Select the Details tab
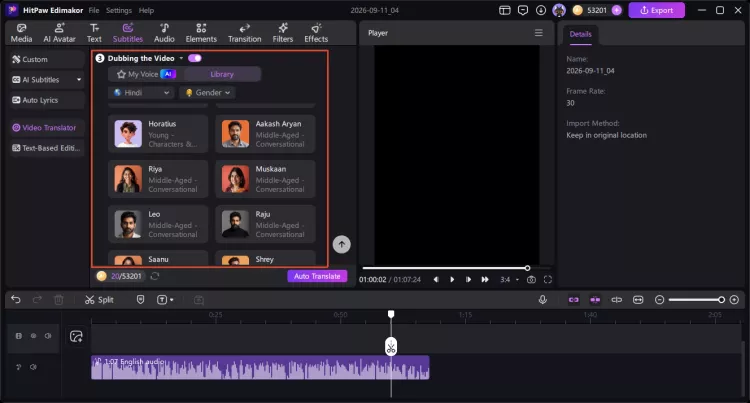750x403 pixels. pos(580,34)
